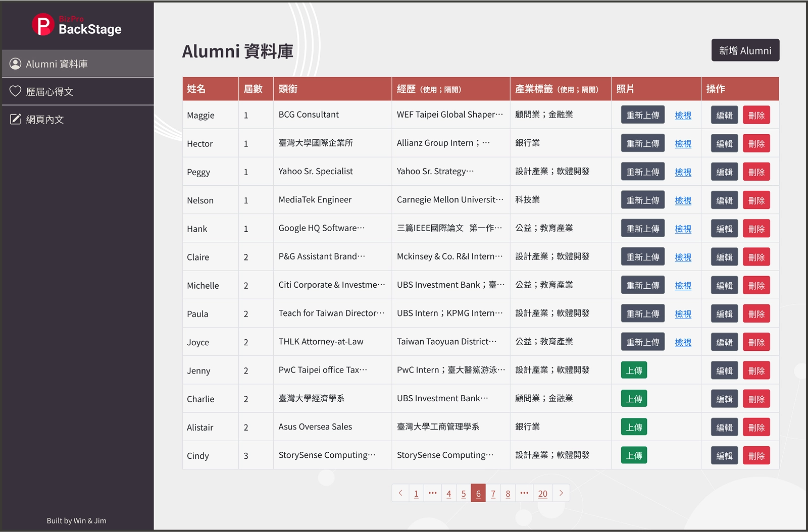Edit Claire's record
808x532 pixels.
click(x=725, y=257)
